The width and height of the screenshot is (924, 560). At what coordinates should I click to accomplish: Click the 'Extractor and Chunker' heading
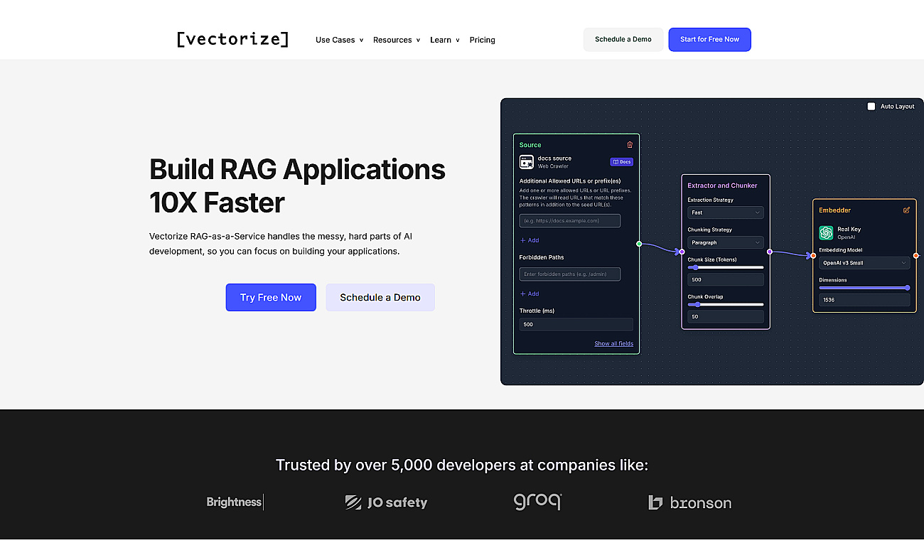pos(722,185)
